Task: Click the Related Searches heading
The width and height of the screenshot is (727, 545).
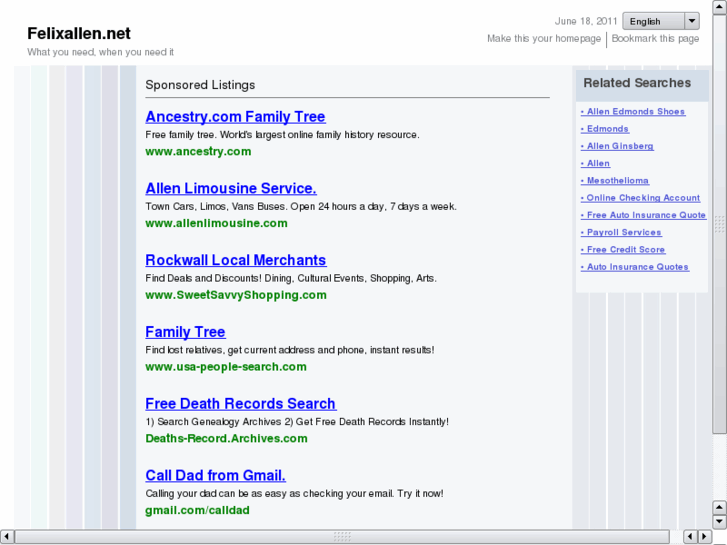Action: [x=637, y=83]
